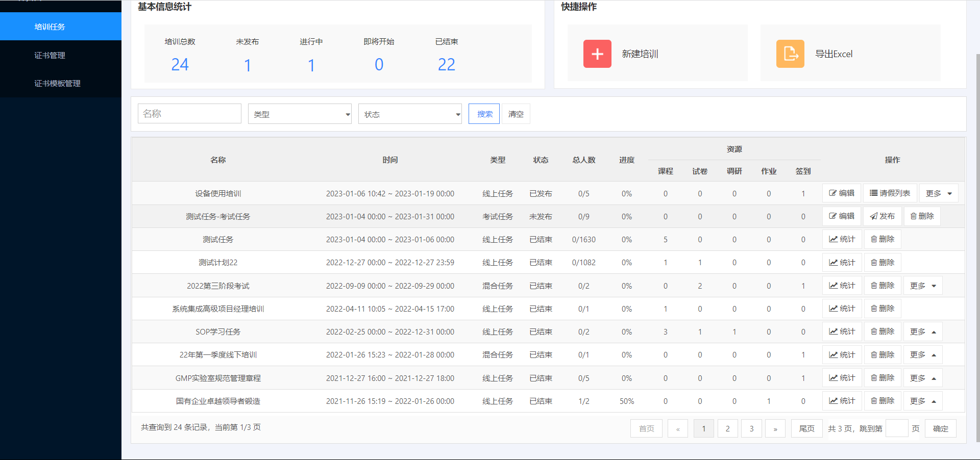Screen dimensions: 980x460
Task: Delete the SOP学习任务 row
Action: point(883,331)
